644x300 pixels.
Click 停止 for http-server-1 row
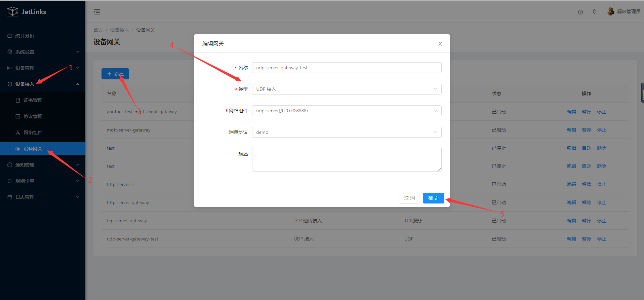(x=602, y=184)
